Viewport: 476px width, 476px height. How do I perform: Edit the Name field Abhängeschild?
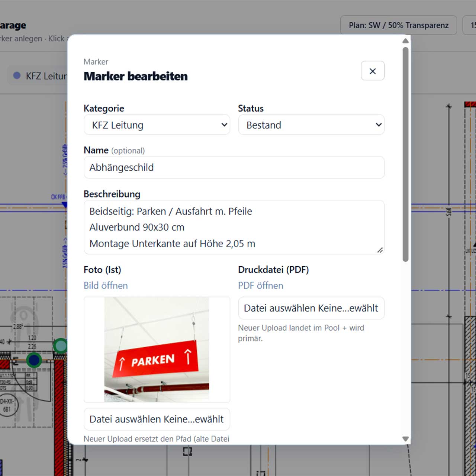coord(234,167)
